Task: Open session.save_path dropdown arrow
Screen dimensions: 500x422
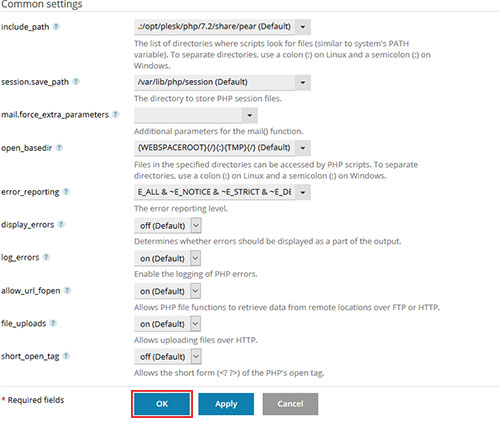Action: [x=303, y=82]
